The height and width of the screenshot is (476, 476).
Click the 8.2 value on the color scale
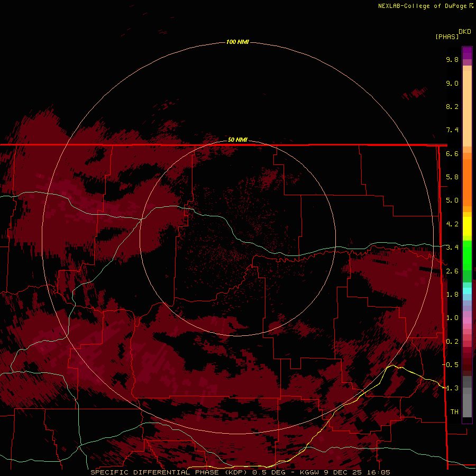coord(452,106)
